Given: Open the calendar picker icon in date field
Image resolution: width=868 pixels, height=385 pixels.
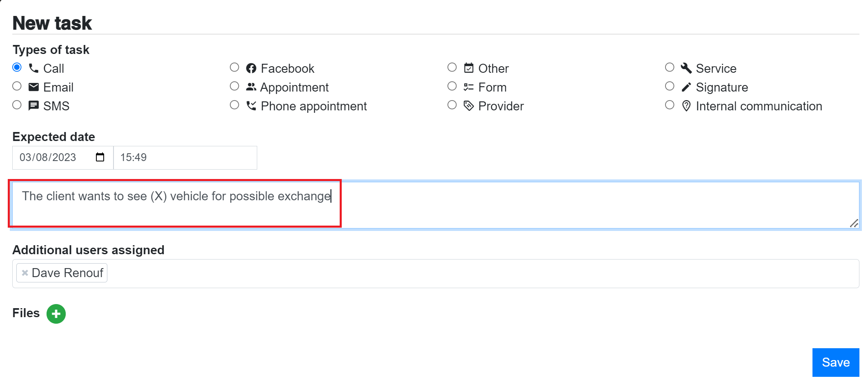Looking at the screenshot, I should tap(100, 157).
